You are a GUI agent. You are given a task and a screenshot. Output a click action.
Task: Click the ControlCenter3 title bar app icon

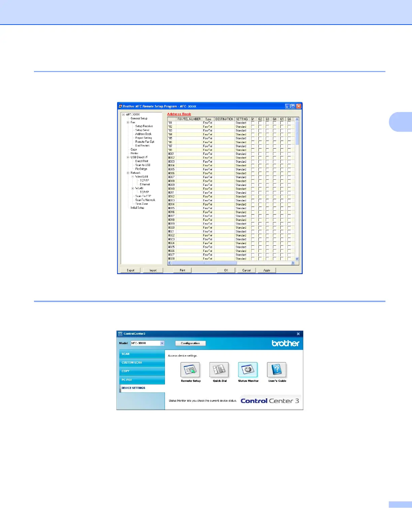[x=120, y=334]
